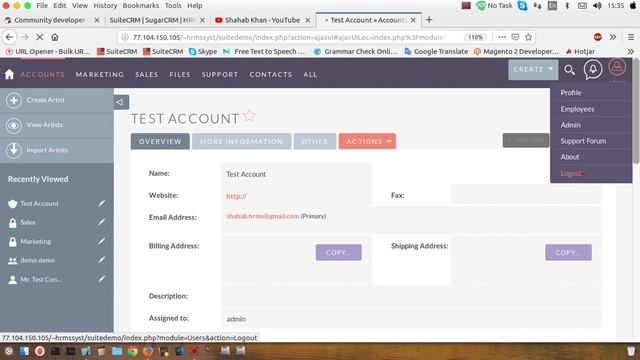
Task: Edit Mr. Test Con... pencil icon
Action: click(x=101, y=279)
